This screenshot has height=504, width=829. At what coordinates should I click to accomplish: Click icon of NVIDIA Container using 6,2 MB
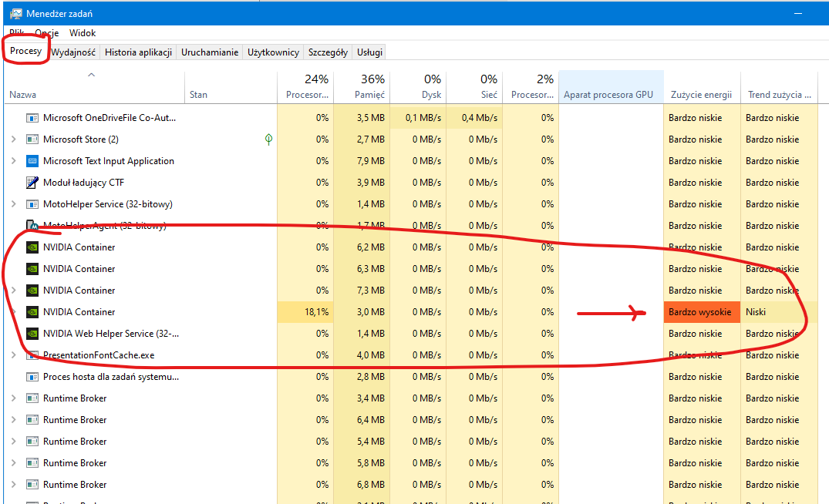tap(32, 247)
